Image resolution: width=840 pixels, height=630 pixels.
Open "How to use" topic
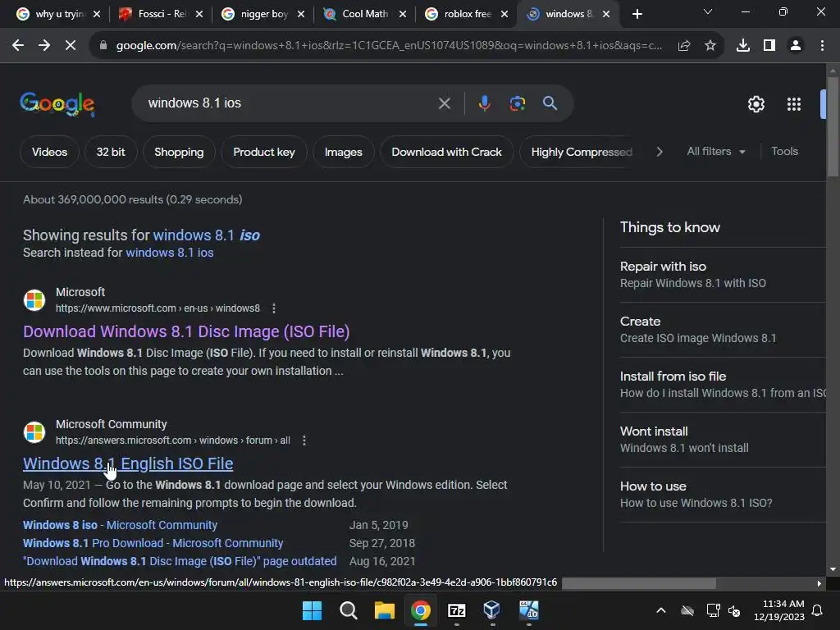(x=723, y=495)
